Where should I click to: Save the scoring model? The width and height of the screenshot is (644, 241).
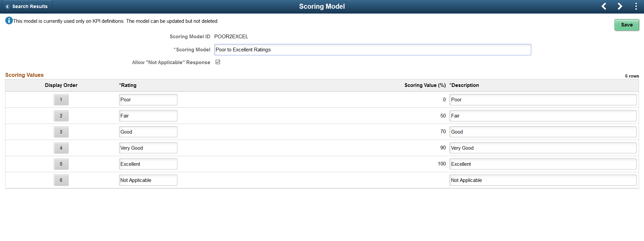[627, 25]
